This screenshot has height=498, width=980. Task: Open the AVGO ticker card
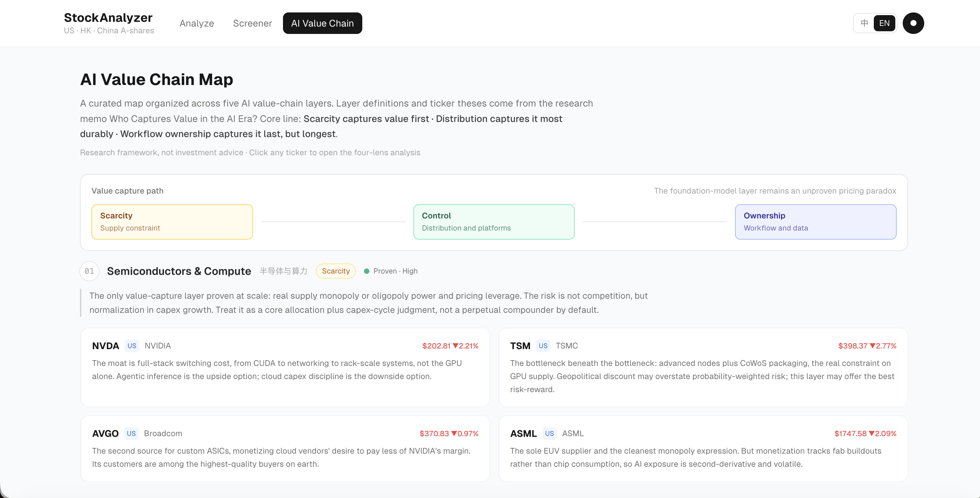(285, 449)
